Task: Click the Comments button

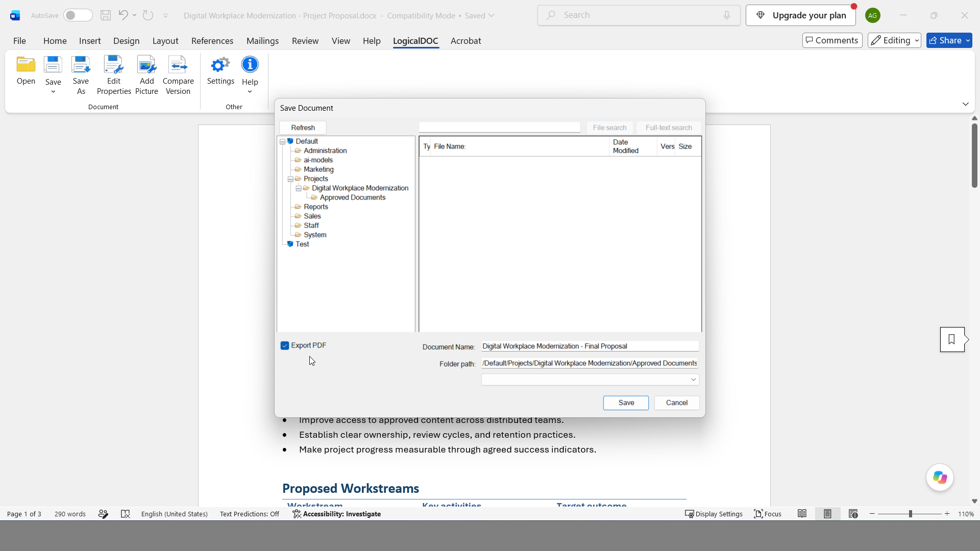Action: [832, 40]
